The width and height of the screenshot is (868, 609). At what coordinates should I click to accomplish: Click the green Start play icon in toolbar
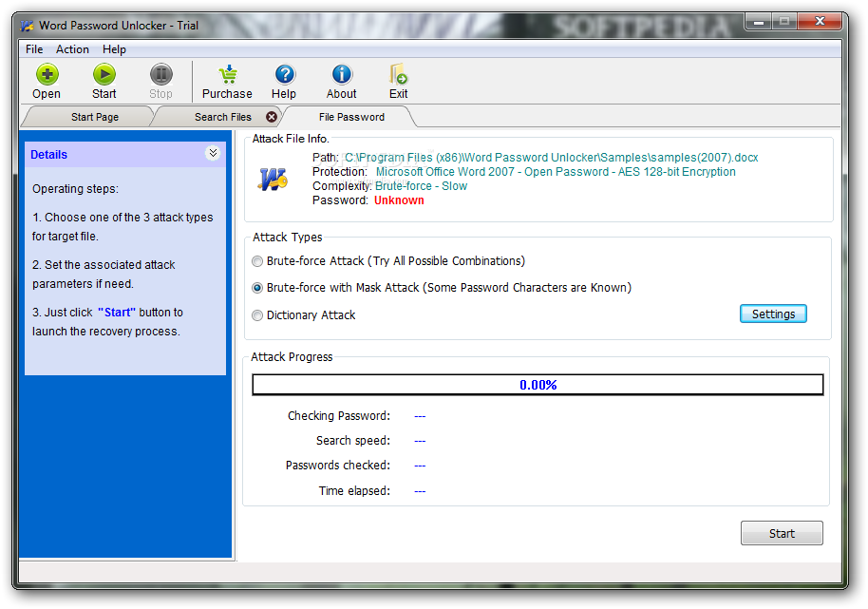click(104, 74)
